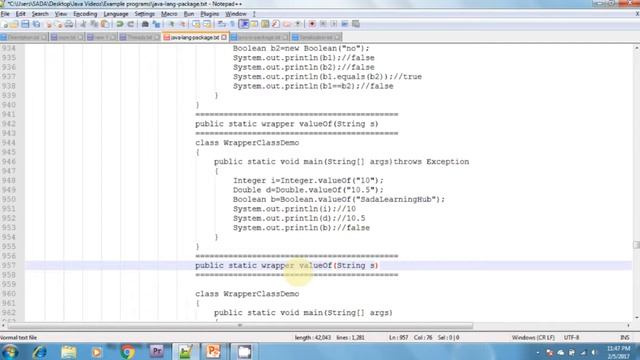Toggle file monitoring (tail -f) eye icon

298,24
